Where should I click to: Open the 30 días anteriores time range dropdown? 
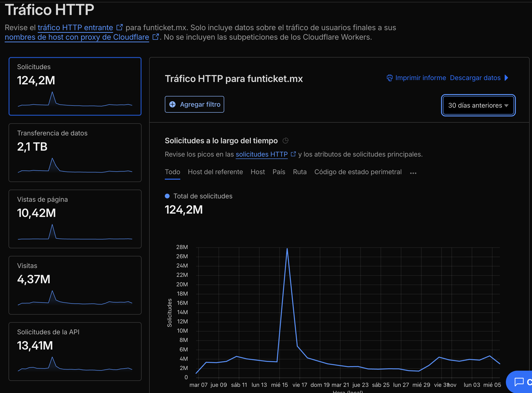478,105
